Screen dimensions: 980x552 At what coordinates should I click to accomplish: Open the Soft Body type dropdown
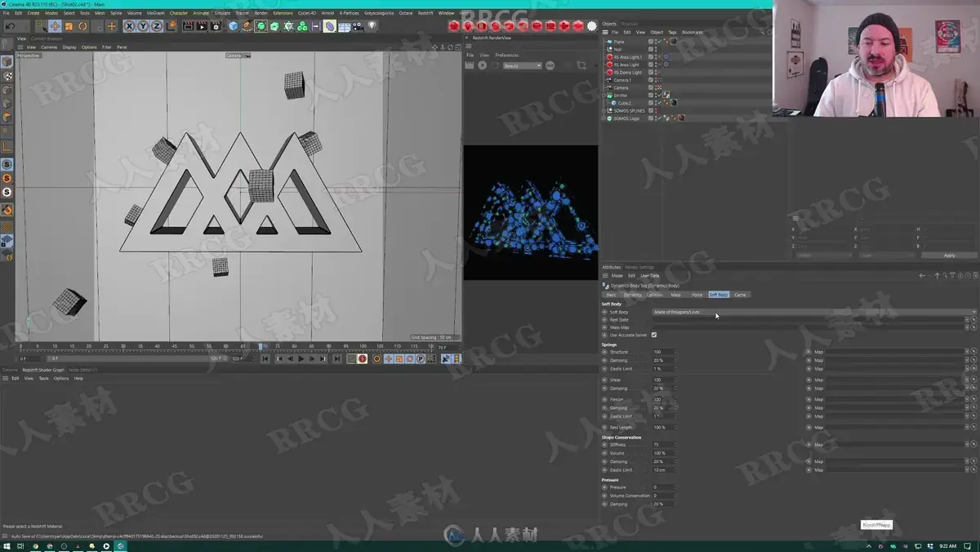[x=813, y=312]
